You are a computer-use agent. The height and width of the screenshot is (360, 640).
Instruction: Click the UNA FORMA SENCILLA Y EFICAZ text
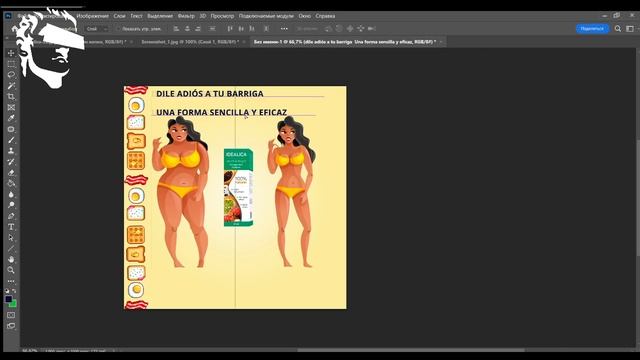[x=222, y=112]
